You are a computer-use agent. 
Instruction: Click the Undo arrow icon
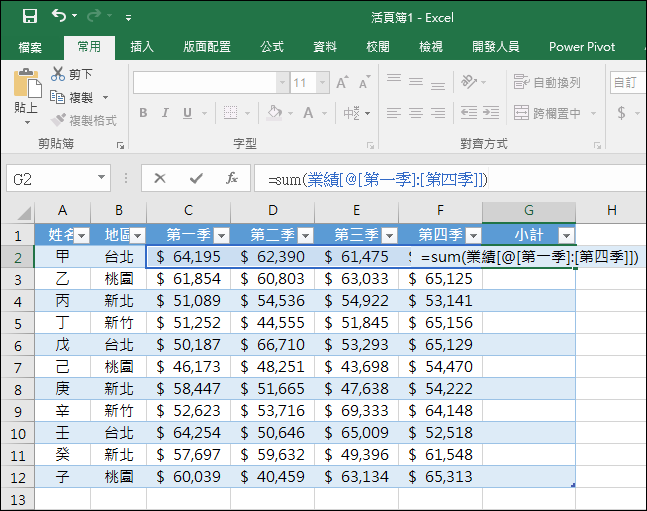coord(59,16)
